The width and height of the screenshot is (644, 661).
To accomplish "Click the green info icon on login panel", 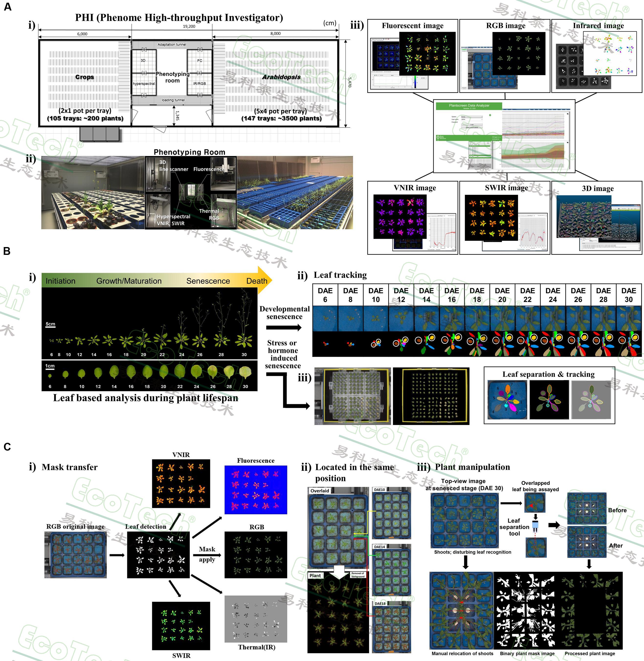I will (x=490, y=115).
